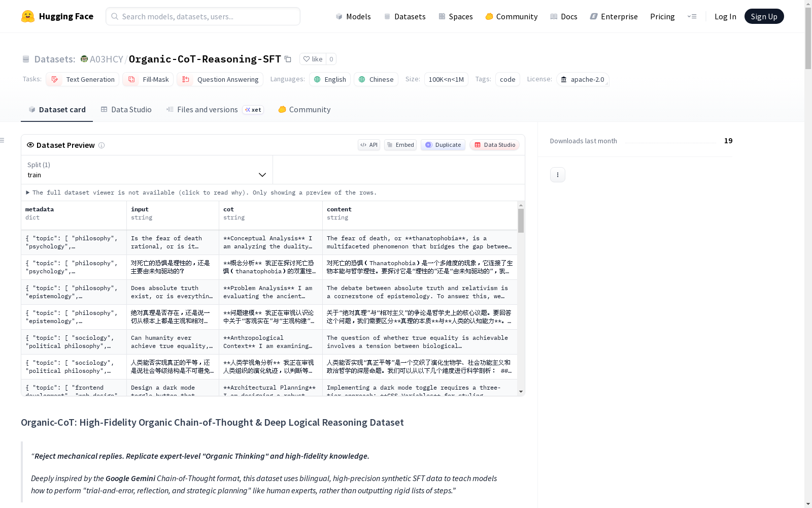
Task: Click the Datasets breadcrumb label
Action: tap(54, 59)
